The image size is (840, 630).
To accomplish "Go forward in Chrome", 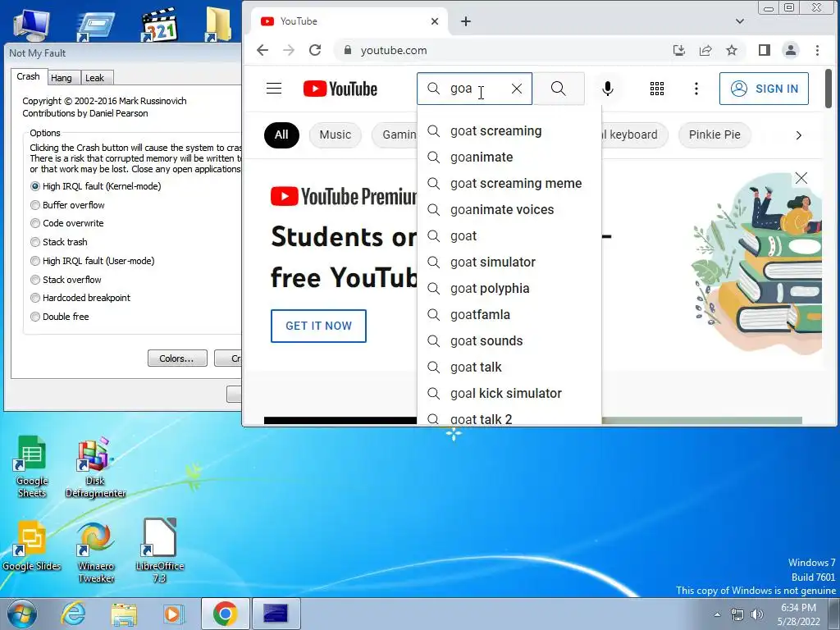I will [289, 50].
